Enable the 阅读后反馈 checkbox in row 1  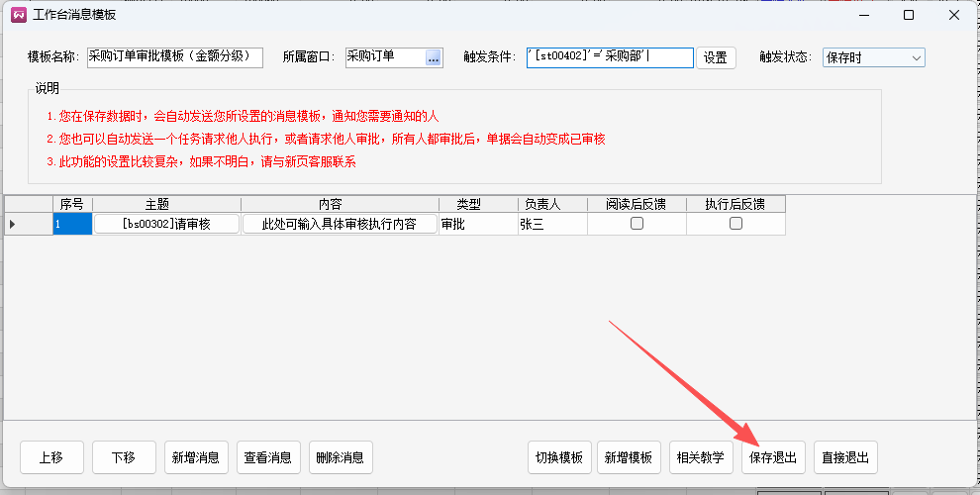(637, 224)
